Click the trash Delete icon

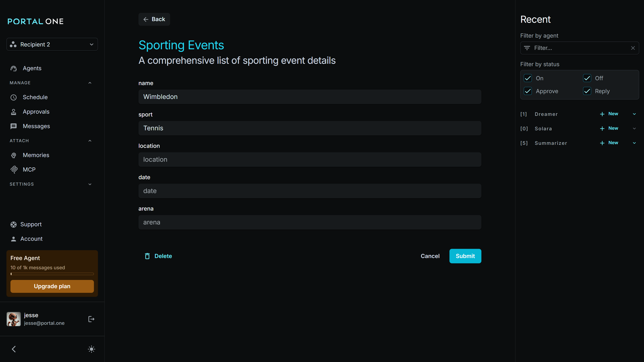(x=147, y=256)
